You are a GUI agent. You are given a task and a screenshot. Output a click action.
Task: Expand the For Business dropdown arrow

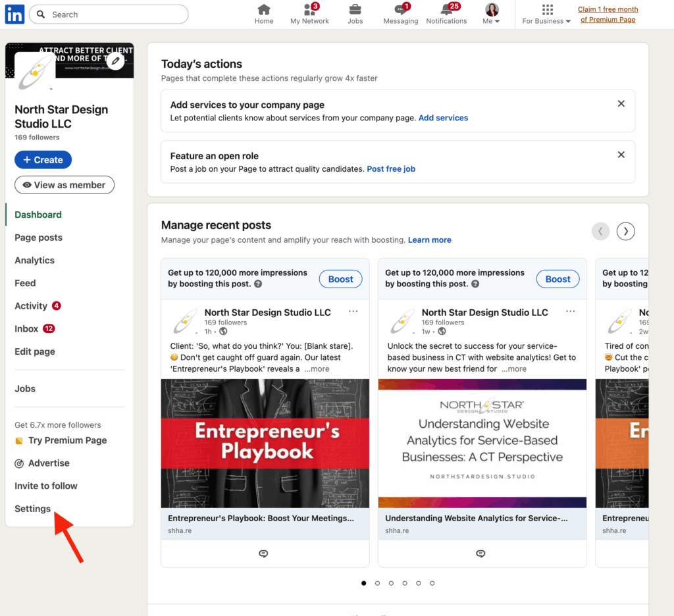pos(568,21)
